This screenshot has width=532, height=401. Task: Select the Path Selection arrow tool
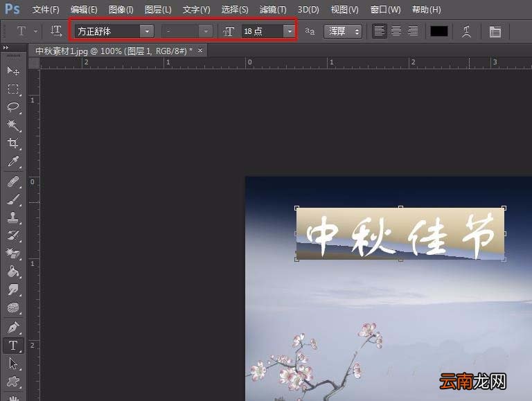coord(13,364)
